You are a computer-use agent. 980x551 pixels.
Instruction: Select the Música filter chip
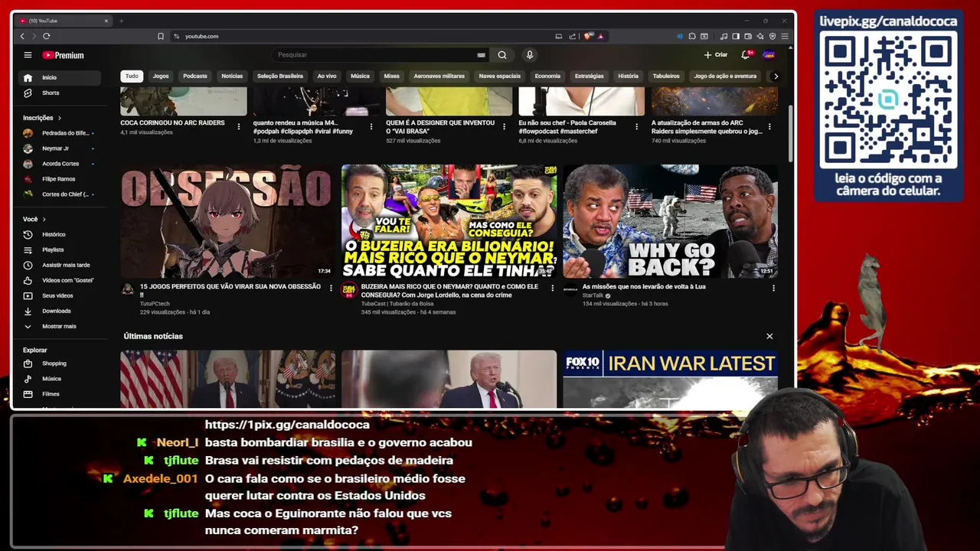coord(360,76)
